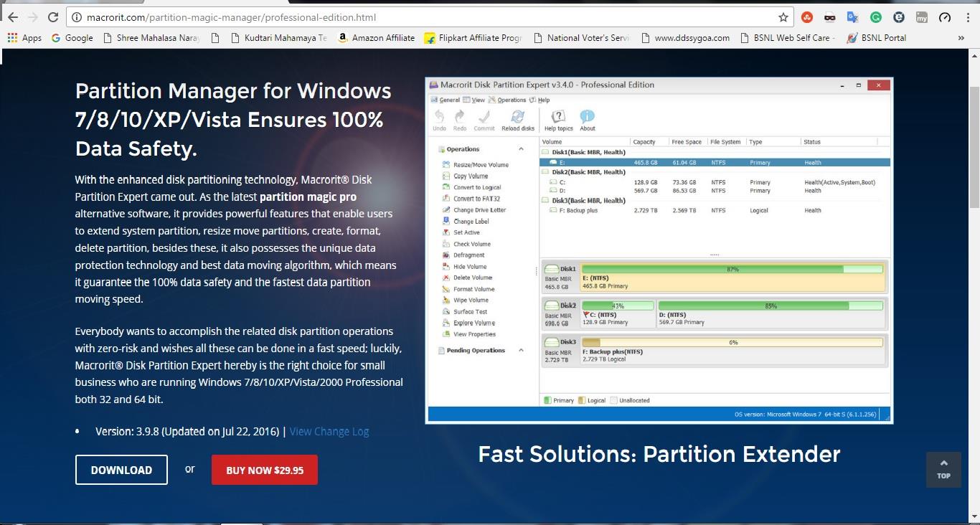The width and height of the screenshot is (980, 525).
Task: Select the 'F: Backup plus' volume row
Action: tap(715, 211)
